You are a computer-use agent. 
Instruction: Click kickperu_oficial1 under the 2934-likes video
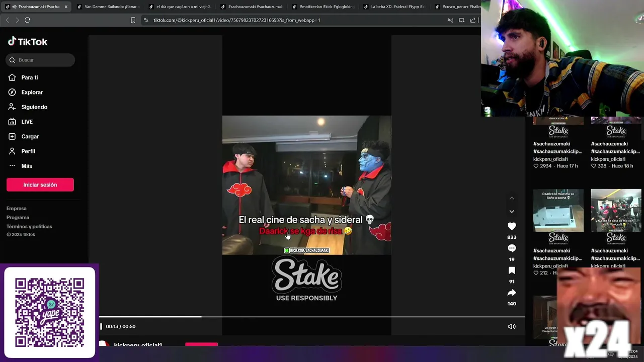click(x=550, y=159)
